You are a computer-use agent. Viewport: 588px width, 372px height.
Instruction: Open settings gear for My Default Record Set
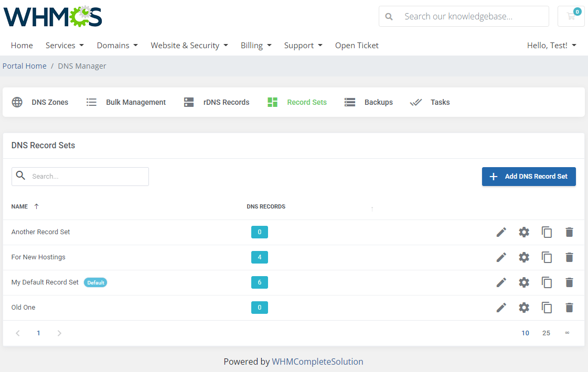524,282
